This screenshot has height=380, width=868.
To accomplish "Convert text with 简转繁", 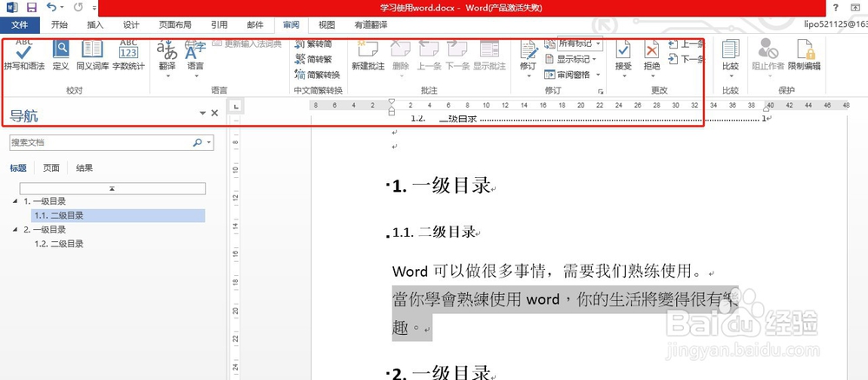I will 313,59.
